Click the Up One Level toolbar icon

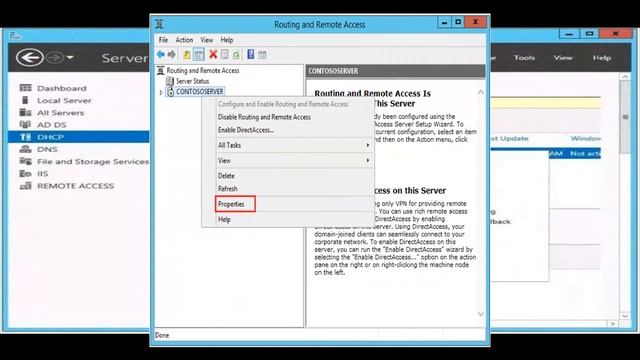[187, 55]
